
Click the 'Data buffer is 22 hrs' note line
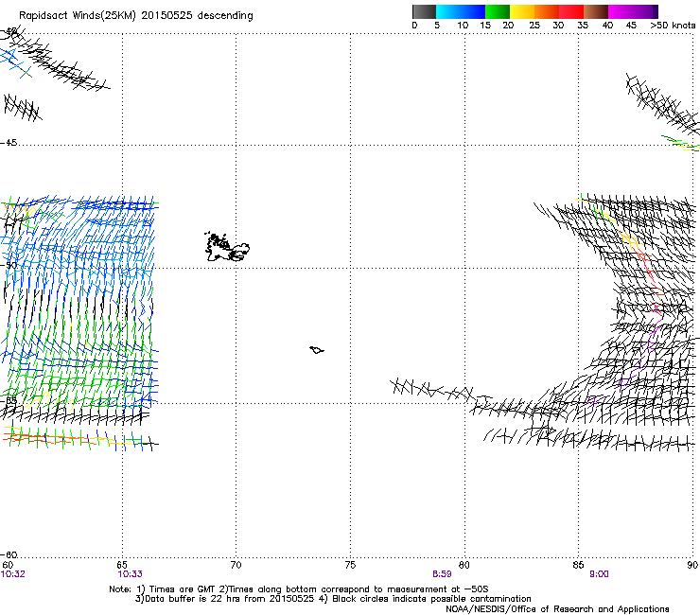[x=333, y=599]
